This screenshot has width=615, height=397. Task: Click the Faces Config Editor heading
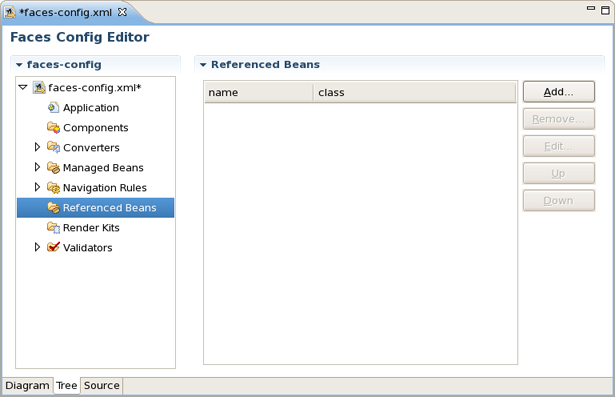coord(80,37)
